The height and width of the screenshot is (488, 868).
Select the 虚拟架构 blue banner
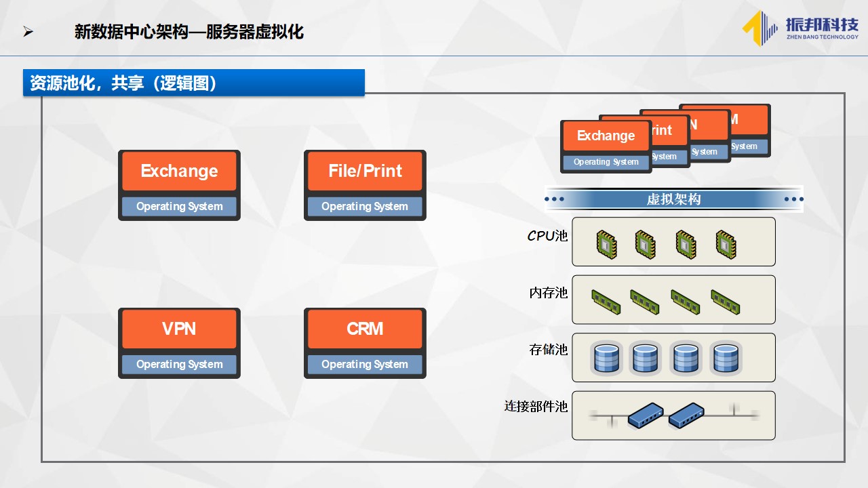(673, 199)
